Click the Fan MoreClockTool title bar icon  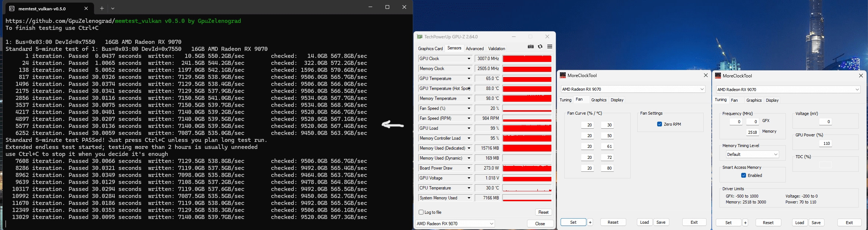(563, 75)
